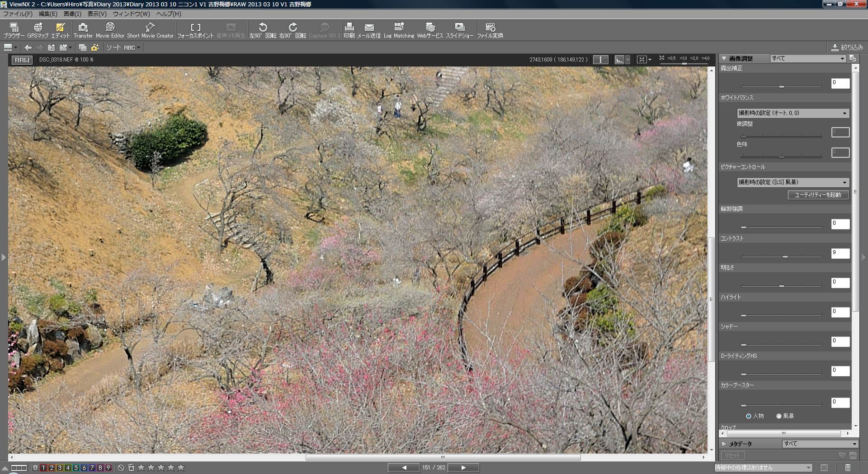This screenshot has height=474, width=868.
Task: Go up one folder level icon
Action: tap(51, 47)
